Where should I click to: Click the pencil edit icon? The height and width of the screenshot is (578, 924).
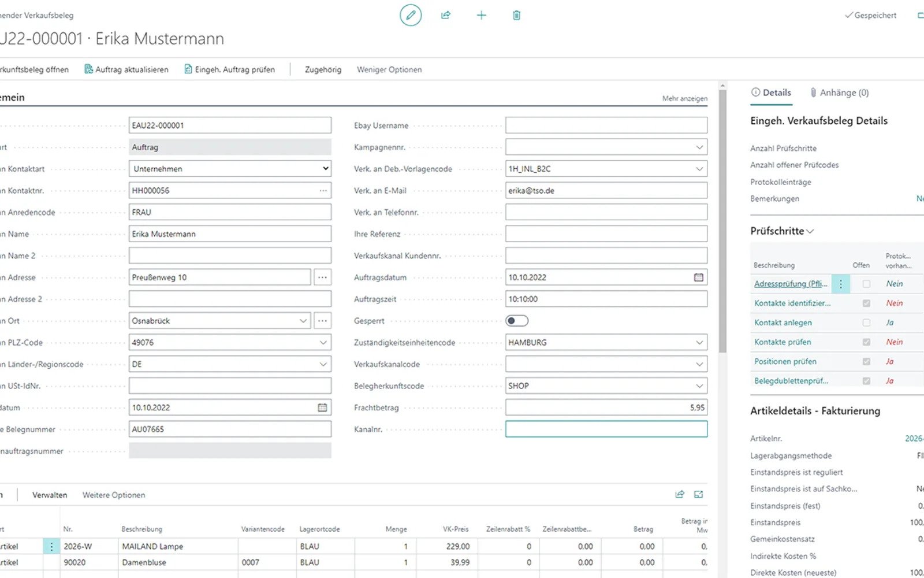point(411,15)
